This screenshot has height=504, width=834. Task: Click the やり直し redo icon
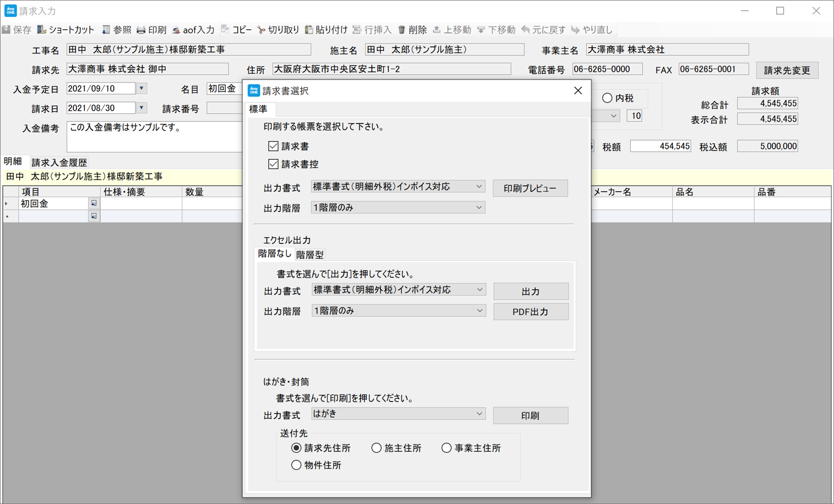click(x=576, y=30)
